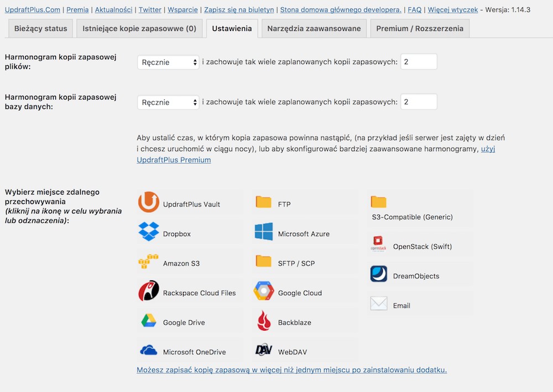The height and width of the screenshot is (392, 553).
Task: Follow the Zapisz się na biuletyn link
Action: point(239,10)
